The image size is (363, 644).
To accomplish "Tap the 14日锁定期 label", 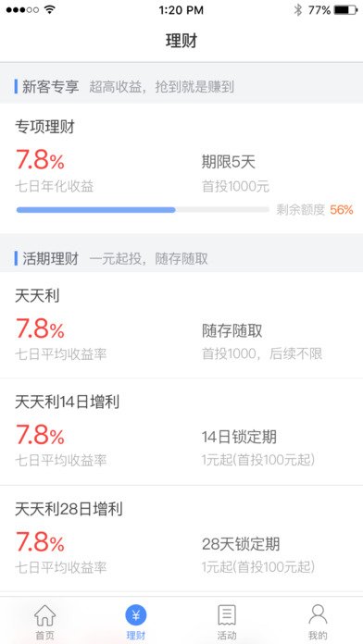I will [239, 437].
